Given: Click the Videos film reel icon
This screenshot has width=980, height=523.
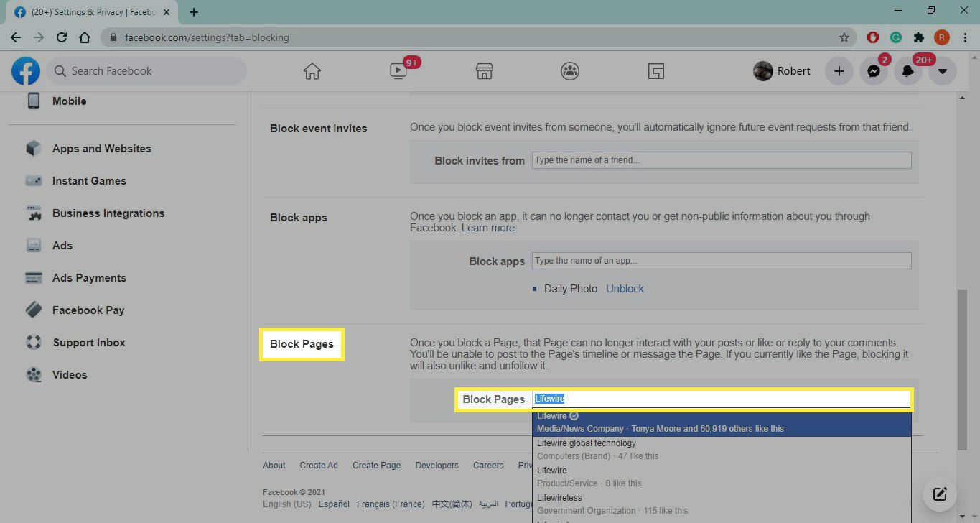Looking at the screenshot, I should tap(34, 375).
